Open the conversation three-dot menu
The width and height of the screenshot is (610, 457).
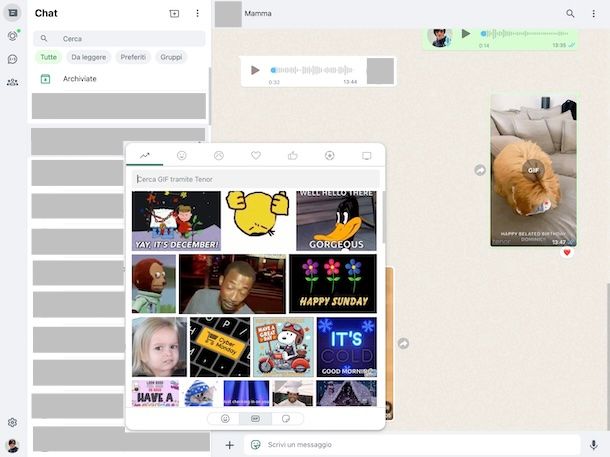click(x=593, y=14)
